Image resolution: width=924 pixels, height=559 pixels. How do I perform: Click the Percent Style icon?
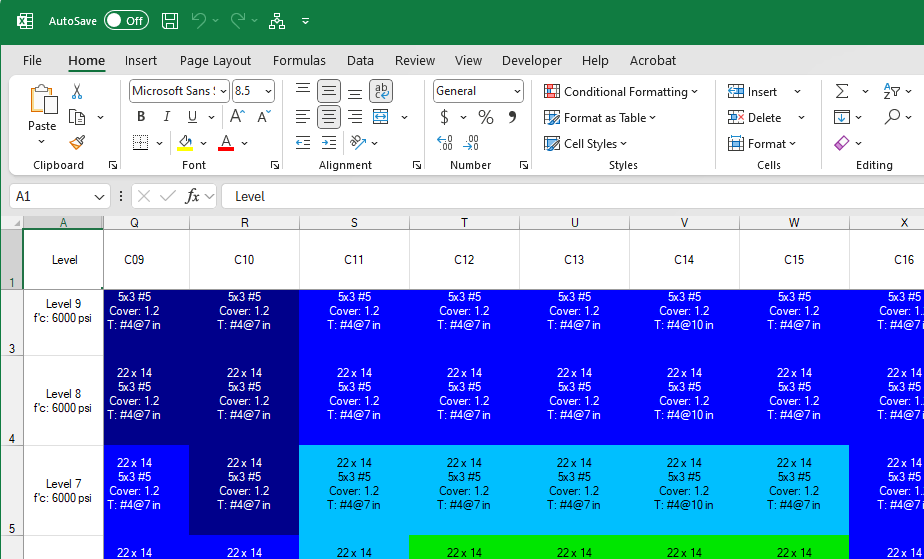[x=486, y=117]
